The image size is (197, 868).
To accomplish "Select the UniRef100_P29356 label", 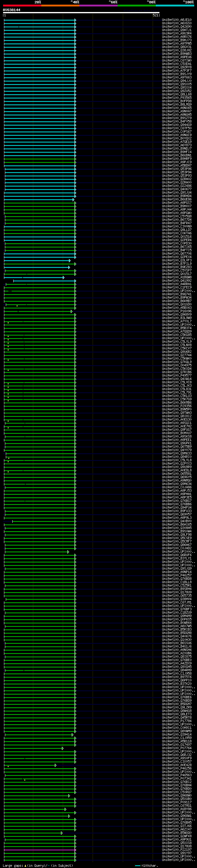I will (x=176, y=406).
